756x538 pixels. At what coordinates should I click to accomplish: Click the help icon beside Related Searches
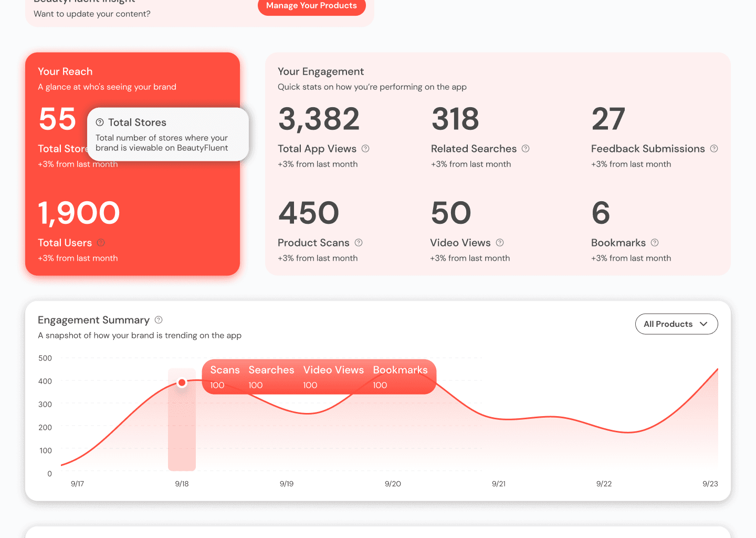(x=526, y=149)
